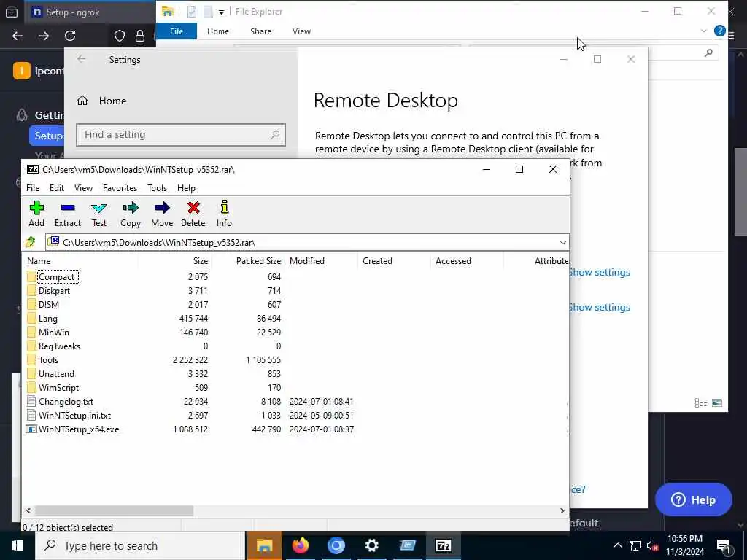Click the second Show settings link
This screenshot has width=747, height=560.
pos(600,307)
